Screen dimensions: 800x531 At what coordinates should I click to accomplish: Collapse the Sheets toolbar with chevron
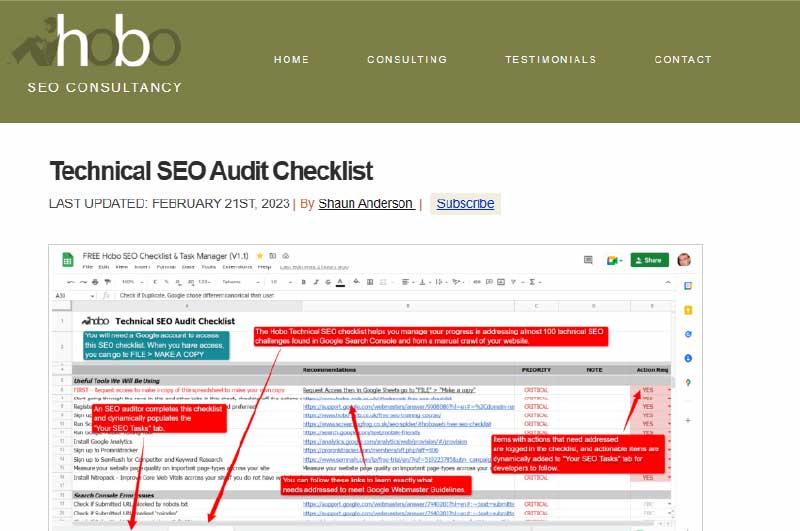click(668, 282)
